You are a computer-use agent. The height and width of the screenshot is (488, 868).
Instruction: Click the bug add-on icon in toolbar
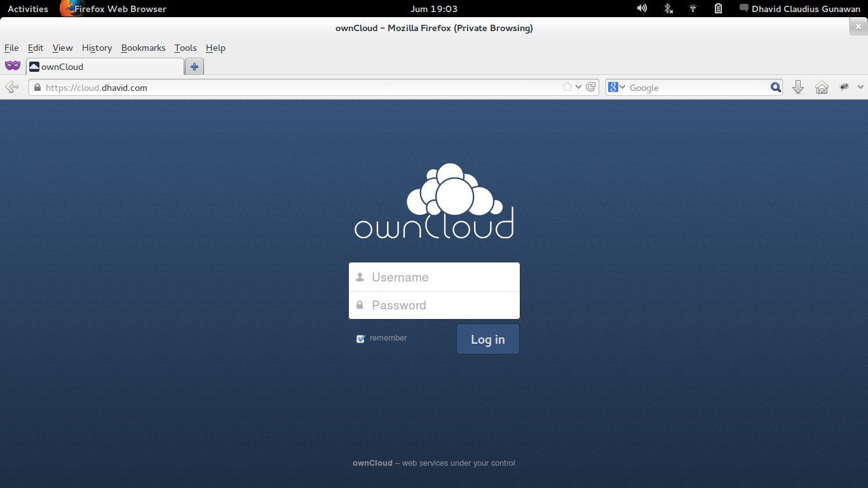tap(844, 87)
